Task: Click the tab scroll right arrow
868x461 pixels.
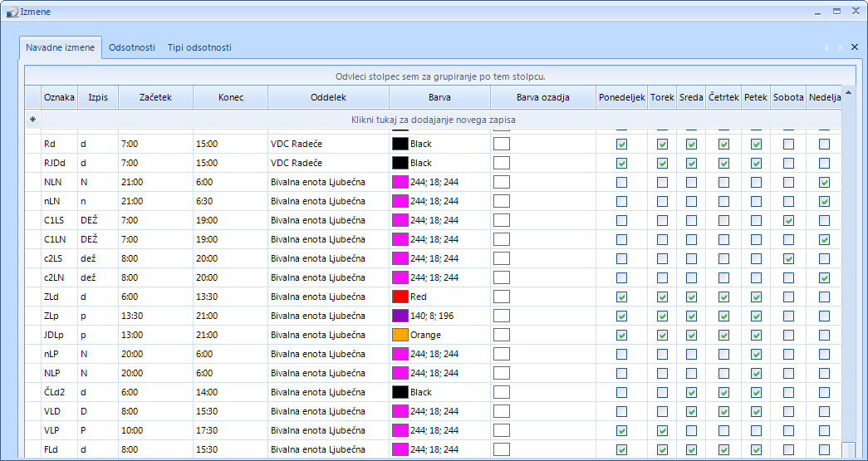Action: click(841, 47)
